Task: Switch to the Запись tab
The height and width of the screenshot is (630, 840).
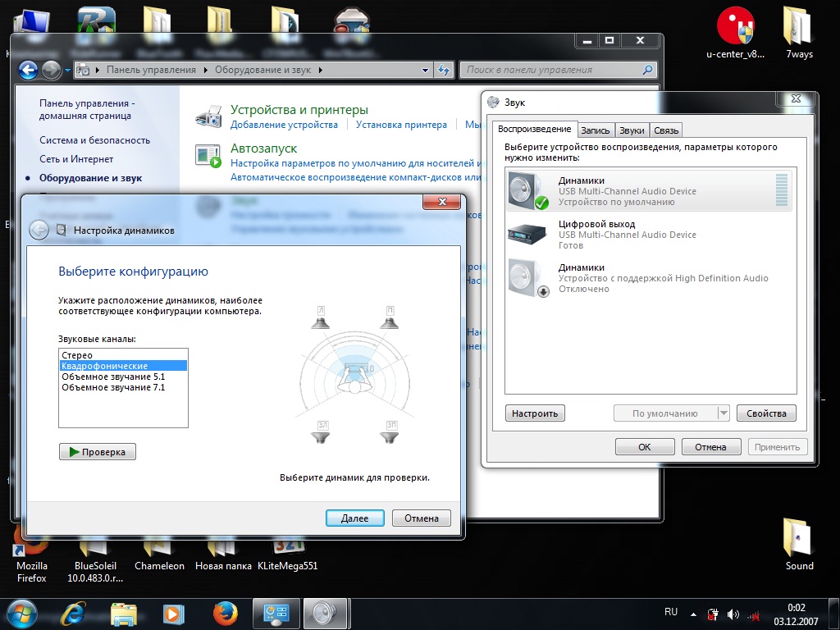Action: [595, 130]
